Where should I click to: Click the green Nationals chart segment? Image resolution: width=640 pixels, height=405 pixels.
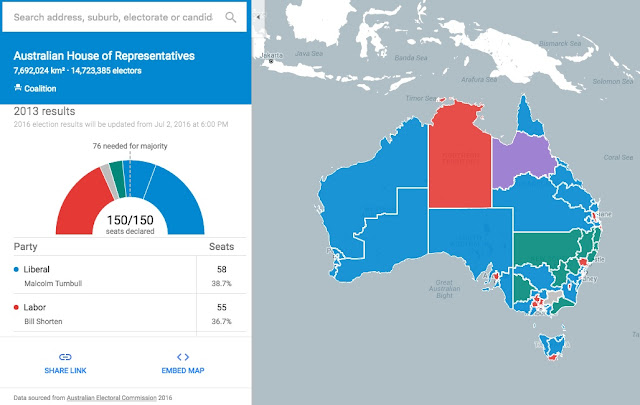click(x=118, y=179)
